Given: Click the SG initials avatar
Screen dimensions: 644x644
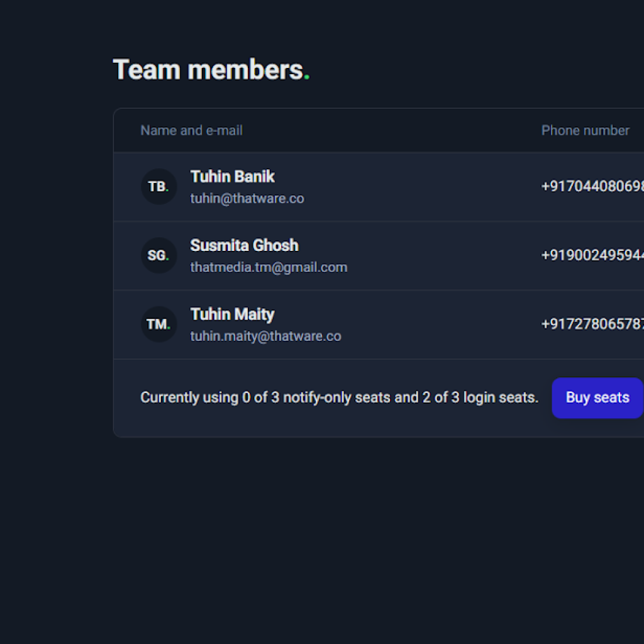Looking at the screenshot, I should pyautogui.click(x=158, y=255).
